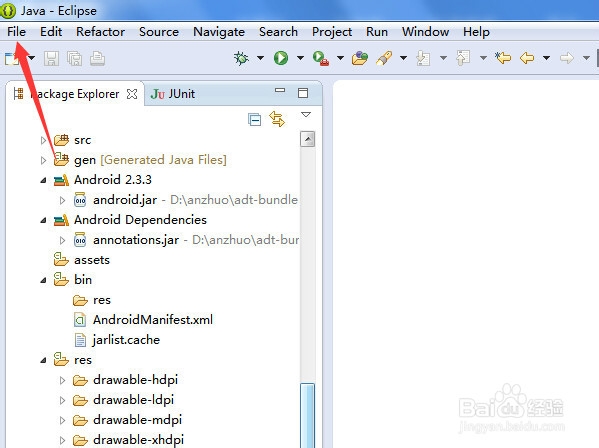The image size is (599, 448).
Task: Open the External Tools dropdown arrow
Action: click(340, 58)
